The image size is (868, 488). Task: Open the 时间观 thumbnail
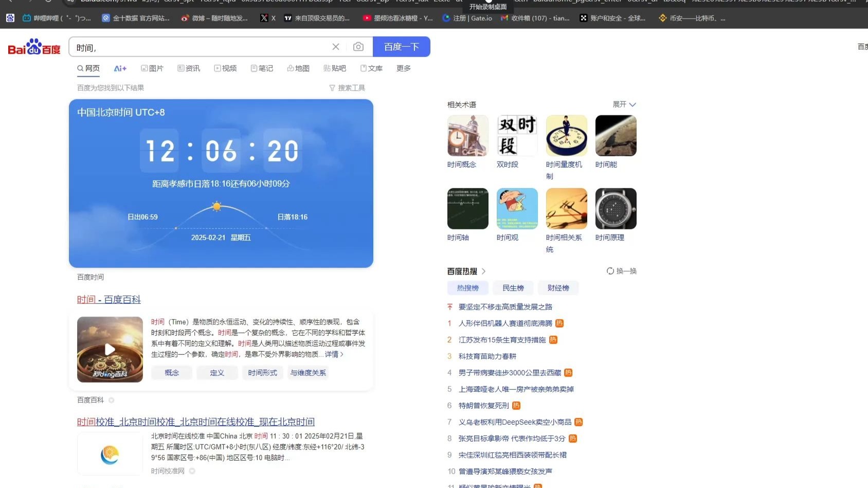pyautogui.click(x=517, y=209)
